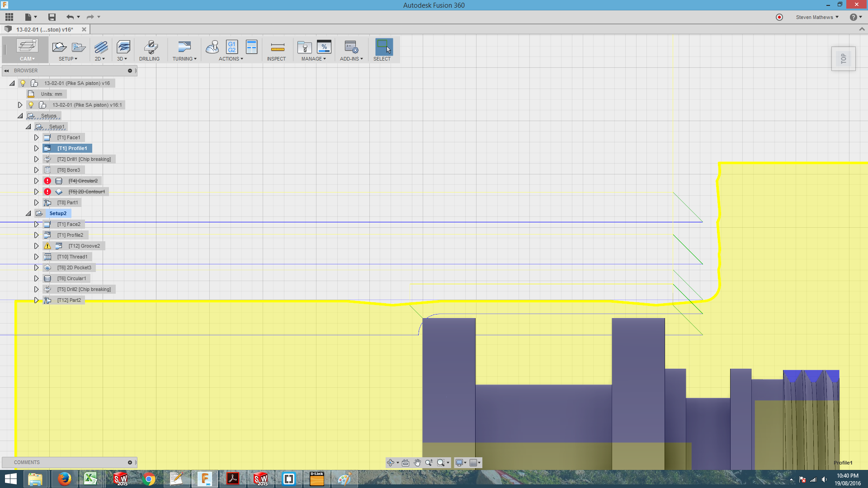868x488 pixels.
Task: Toggle visibility bulb for 13-02-01 Pike SA piston
Action: (23, 83)
